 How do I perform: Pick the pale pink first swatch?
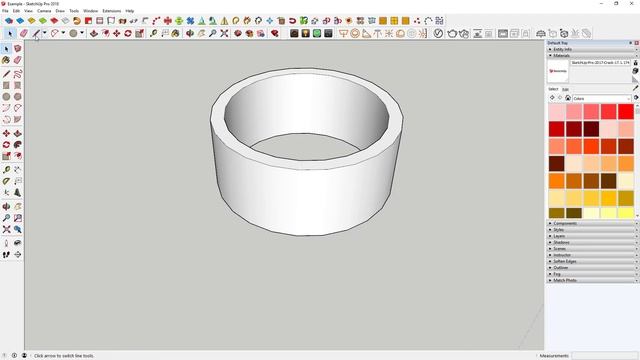[x=557, y=112]
